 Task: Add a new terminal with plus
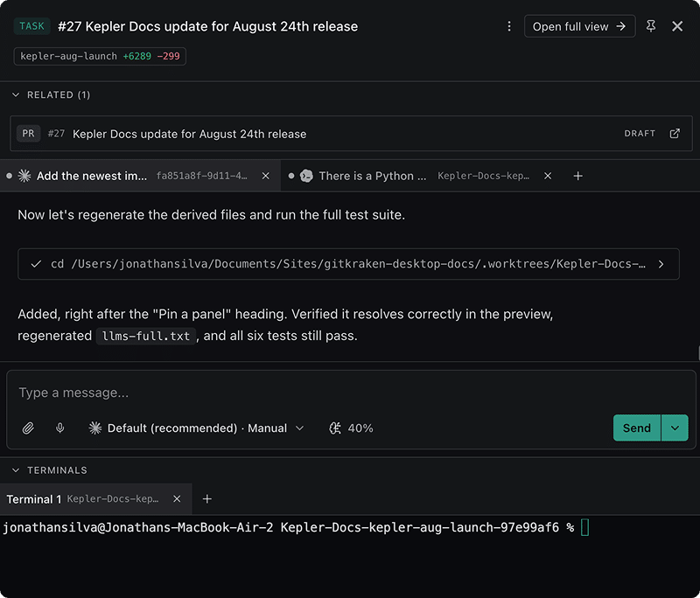point(207,499)
